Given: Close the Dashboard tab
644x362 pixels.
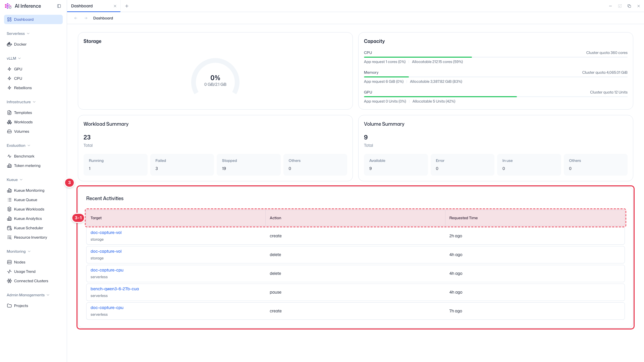Looking at the screenshot, I should (115, 6).
